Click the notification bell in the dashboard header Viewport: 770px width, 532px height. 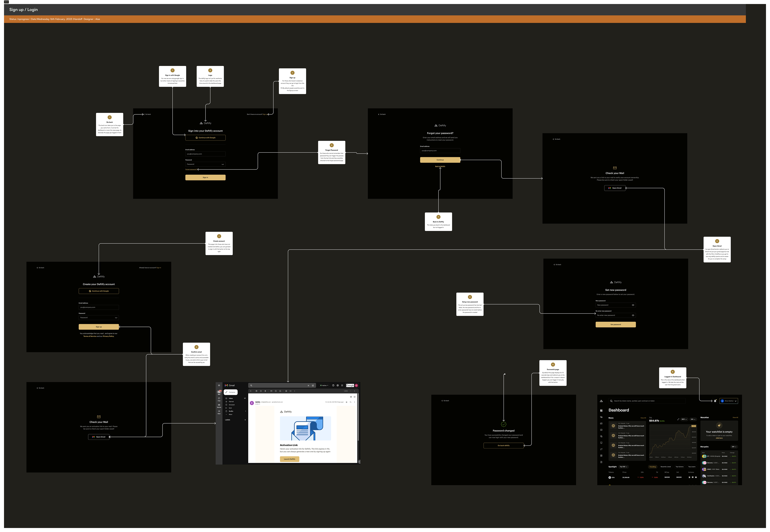pyautogui.click(x=715, y=401)
